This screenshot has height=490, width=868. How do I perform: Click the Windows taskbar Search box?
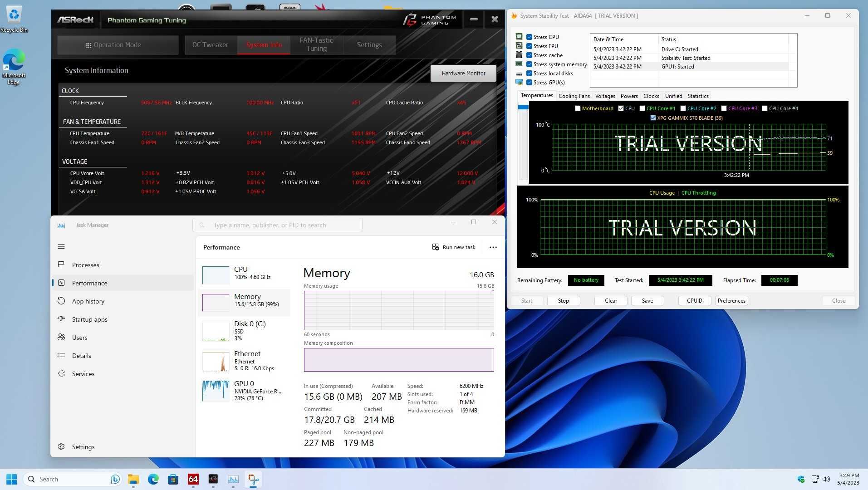coord(73,479)
